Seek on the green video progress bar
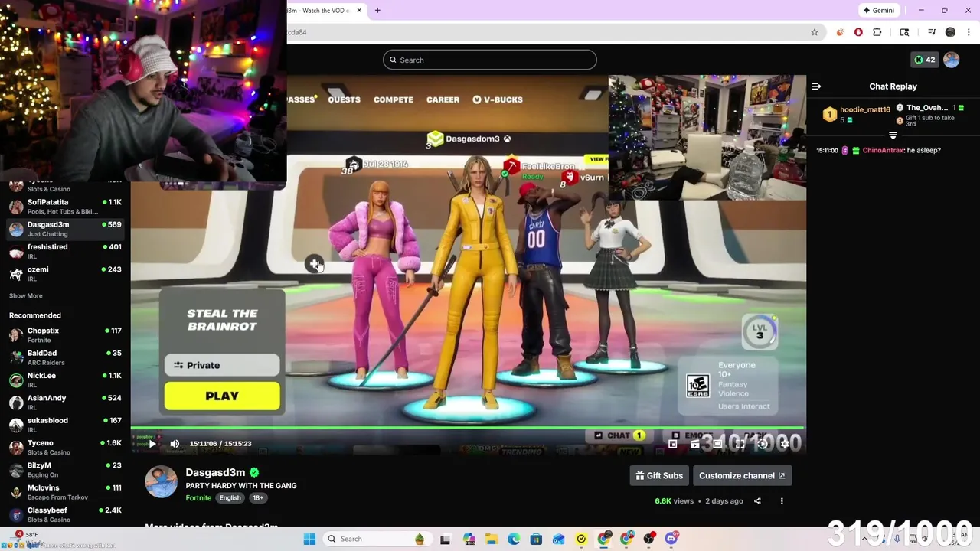The width and height of the screenshot is (980, 551). tap(467, 429)
